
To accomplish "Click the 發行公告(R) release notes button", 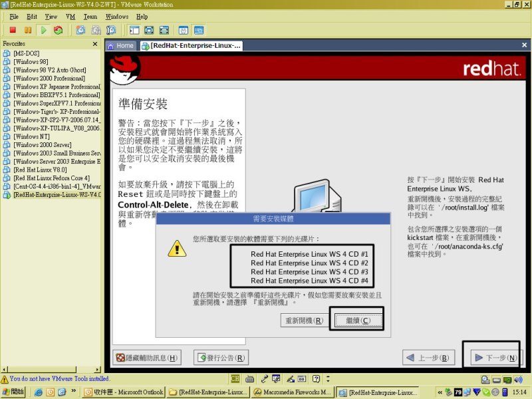I will (221, 358).
